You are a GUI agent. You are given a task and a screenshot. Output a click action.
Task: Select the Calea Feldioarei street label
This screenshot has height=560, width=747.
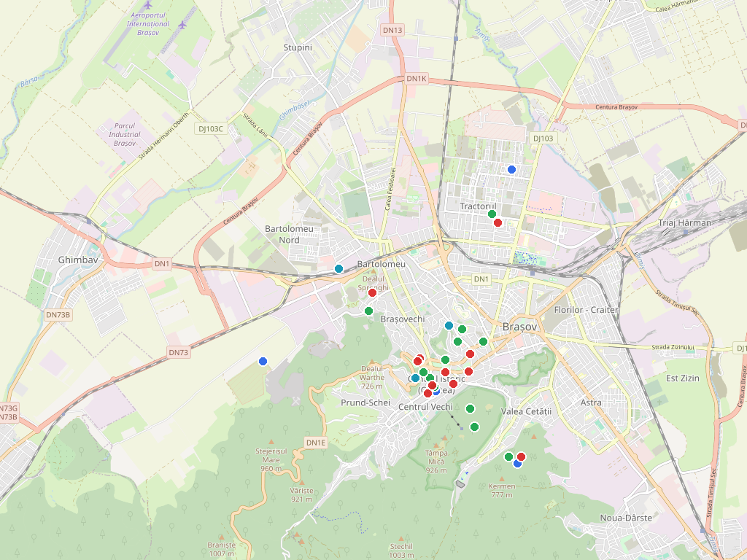[x=392, y=189]
